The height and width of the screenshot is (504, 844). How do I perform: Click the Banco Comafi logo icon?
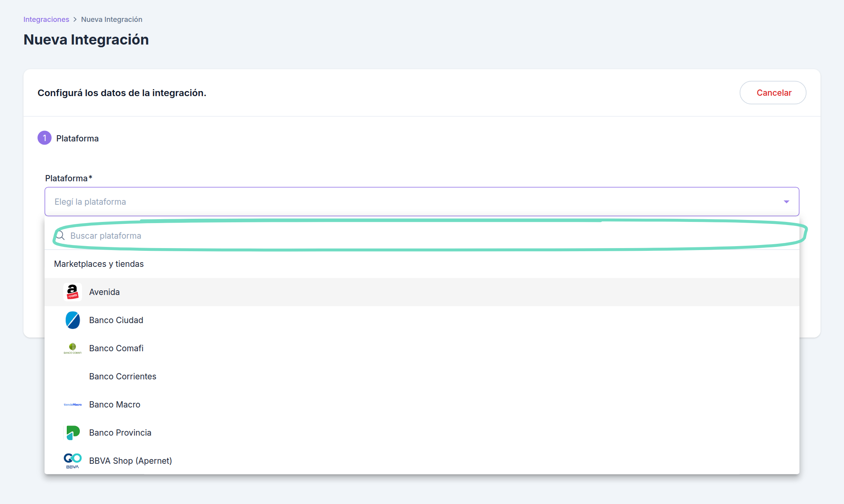pyautogui.click(x=73, y=348)
